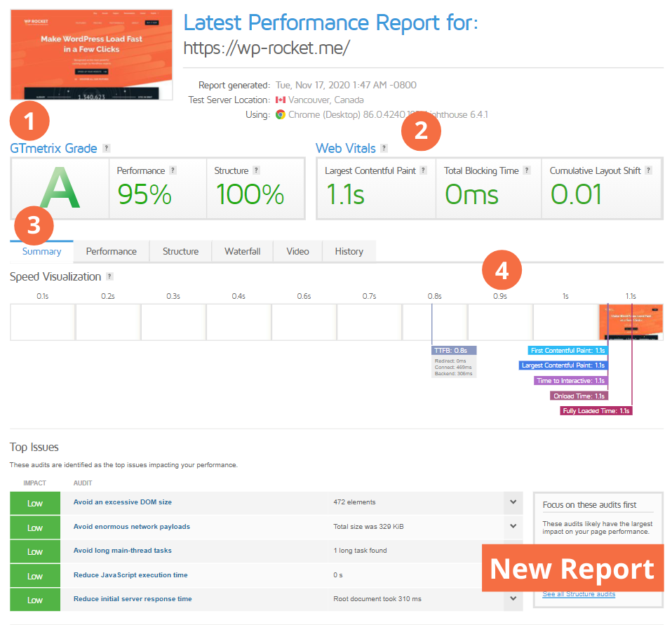The image size is (672, 625).
Task: Switch to the Performance tab
Action: tap(111, 251)
